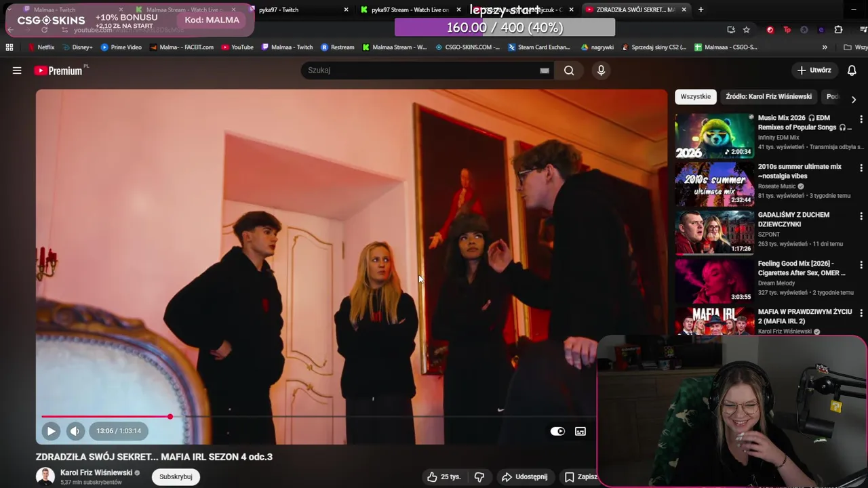
Task: Click the SZPONT channel name
Action: pyautogui.click(x=769, y=235)
